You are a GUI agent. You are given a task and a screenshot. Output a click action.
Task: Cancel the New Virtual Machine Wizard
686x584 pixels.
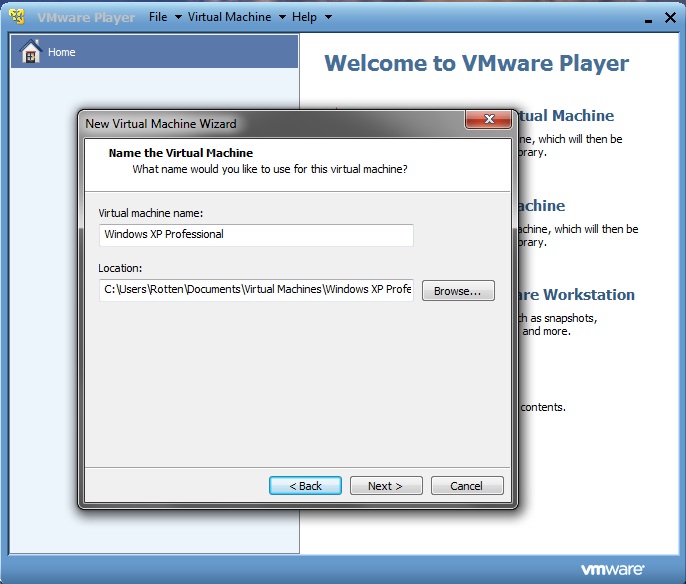pos(467,486)
